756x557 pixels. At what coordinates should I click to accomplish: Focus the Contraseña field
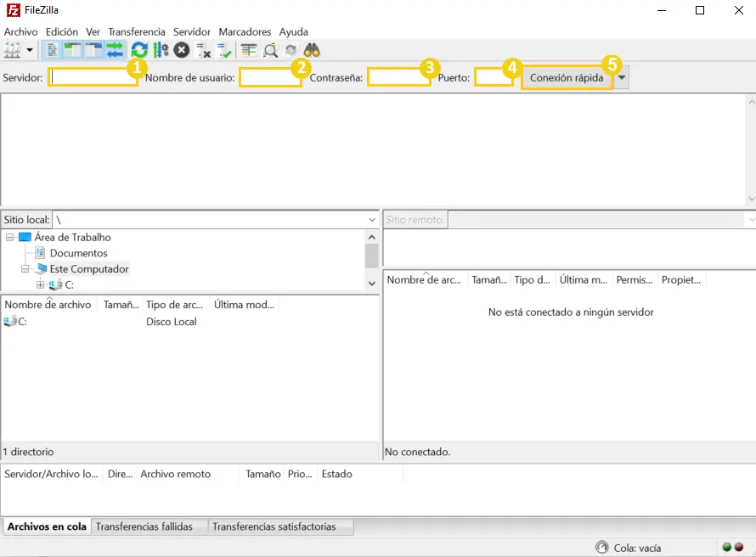pyautogui.click(x=398, y=77)
